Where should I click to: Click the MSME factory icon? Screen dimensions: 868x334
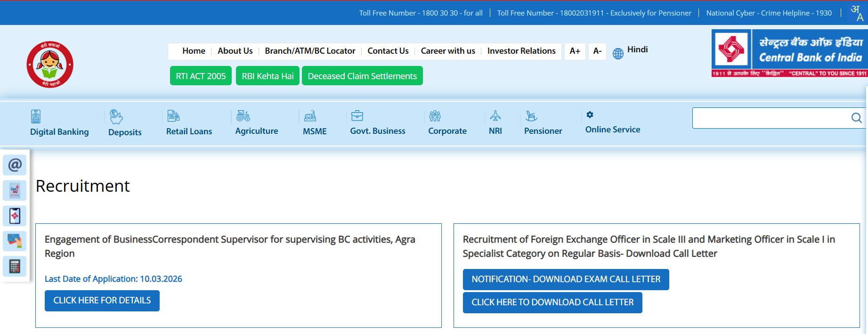(310, 115)
